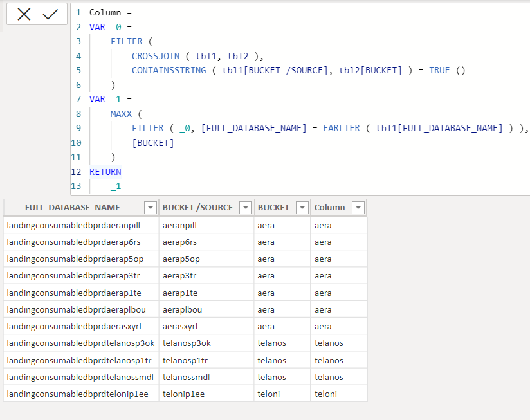The image size is (530, 420).
Task: Click the aeranpill source cell
Action: pos(206,225)
